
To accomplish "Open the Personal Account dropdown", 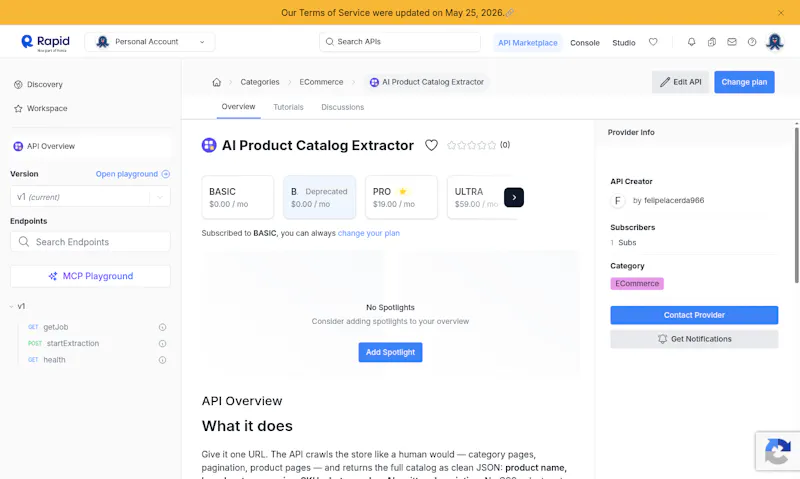I will coord(150,42).
